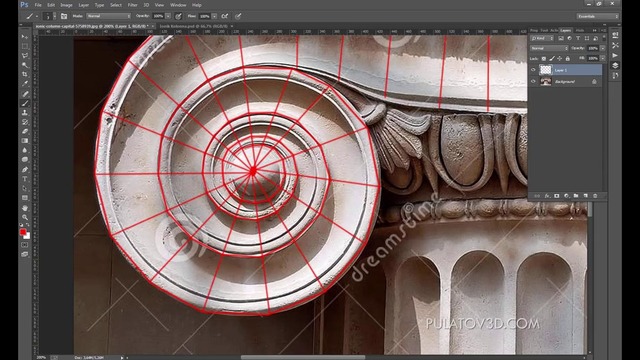Image resolution: width=640 pixels, height=360 pixels.
Task: Toggle pressure for size button
Action: (238, 16)
